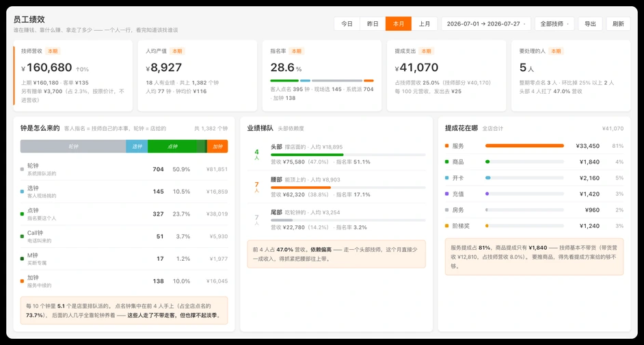Click the orange 加钟 segment of the stacked bar

point(217,146)
